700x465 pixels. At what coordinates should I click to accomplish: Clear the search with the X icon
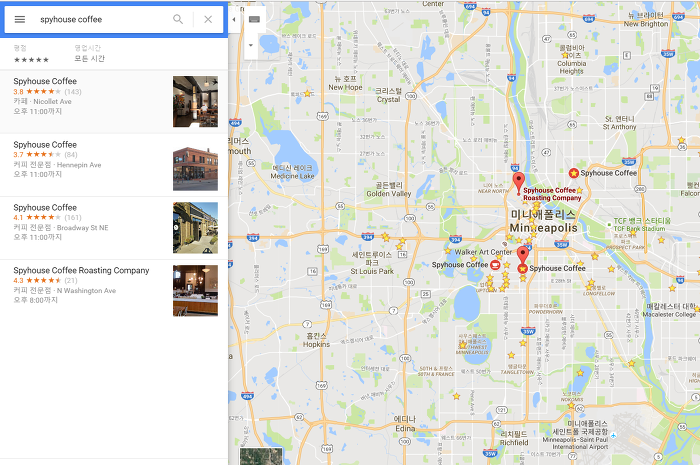coord(208,19)
